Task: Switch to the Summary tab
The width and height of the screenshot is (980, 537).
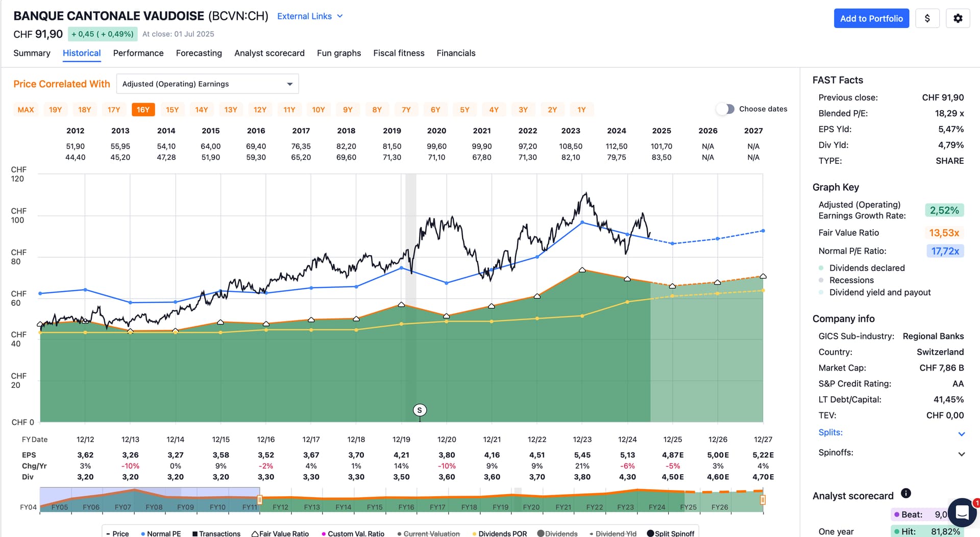Action: (32, 53)
